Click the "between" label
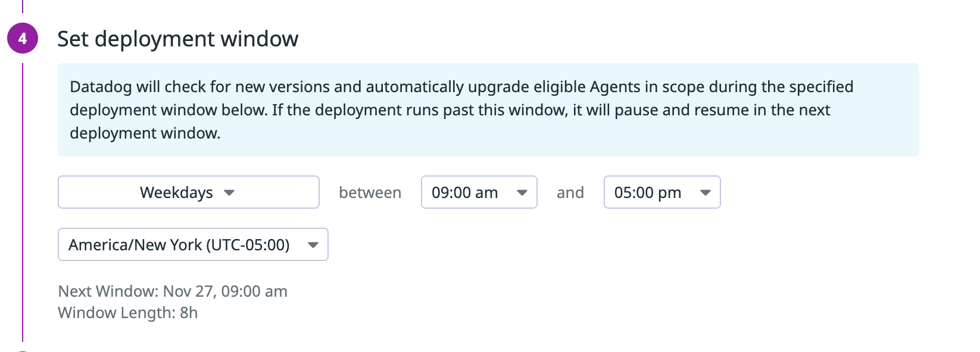 click(370, 193)
